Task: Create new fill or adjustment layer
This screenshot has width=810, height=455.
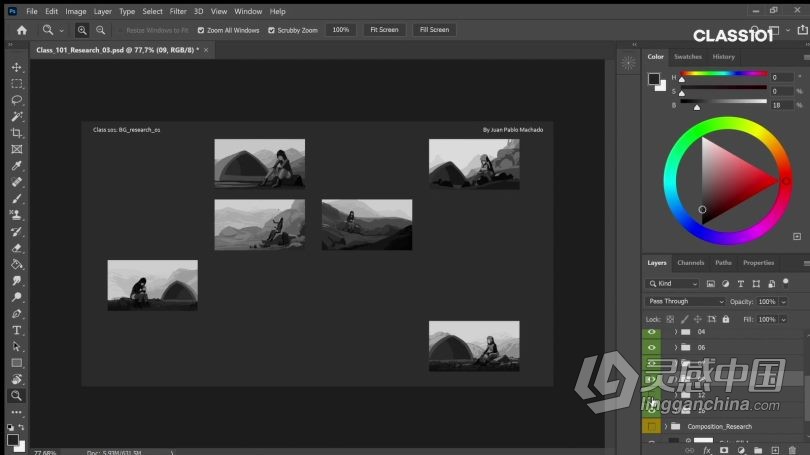Action: (x=741, y=450)
